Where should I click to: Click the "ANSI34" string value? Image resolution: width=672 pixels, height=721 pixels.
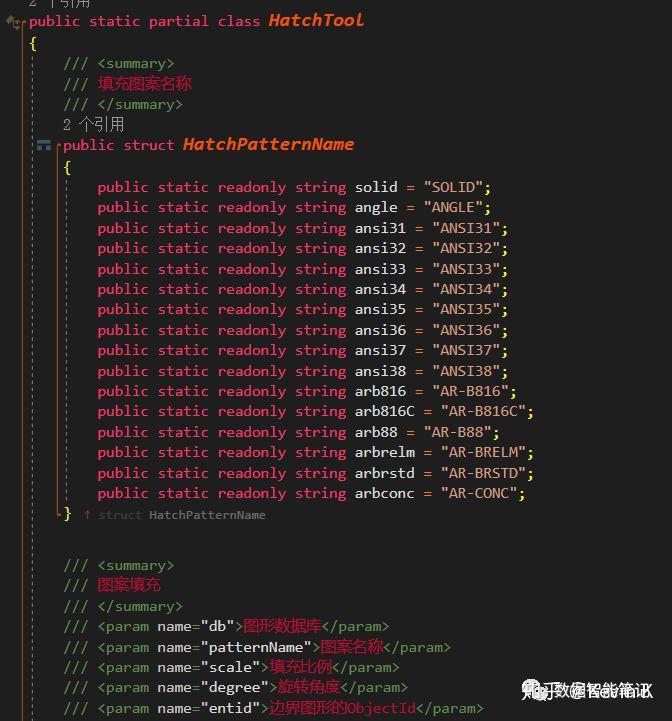click(466, 289)
